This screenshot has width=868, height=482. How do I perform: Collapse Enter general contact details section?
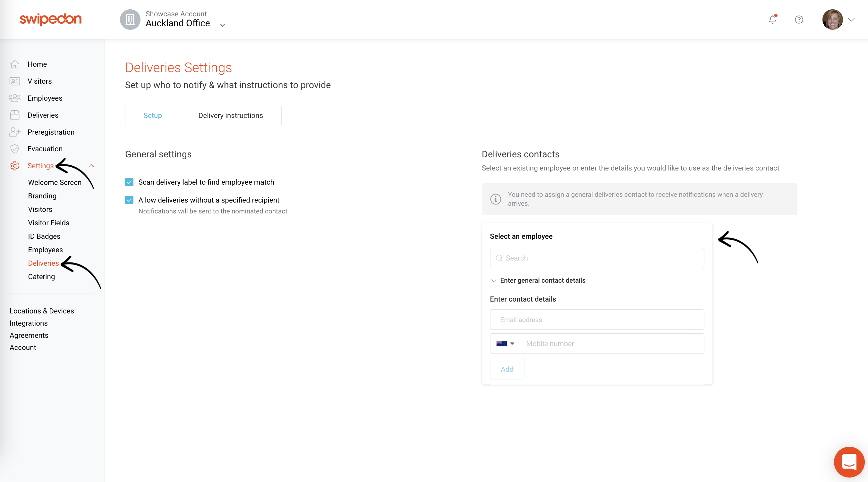494,280
